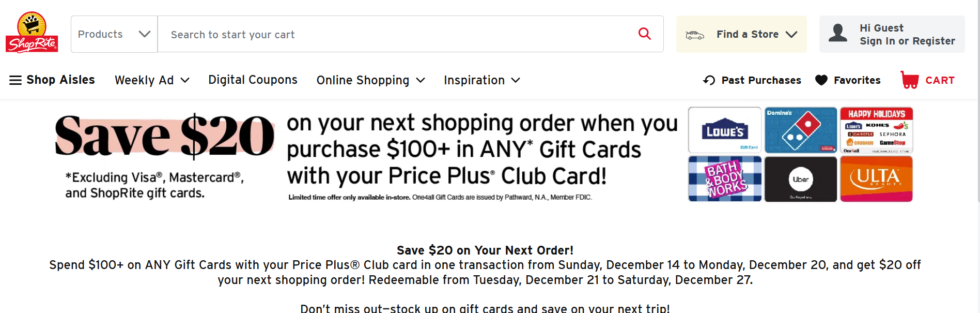Image resolution: width=980 pixels, height=313 pixels.
Task: Click the guest profile avatar icon
Action: pos(838,33)
